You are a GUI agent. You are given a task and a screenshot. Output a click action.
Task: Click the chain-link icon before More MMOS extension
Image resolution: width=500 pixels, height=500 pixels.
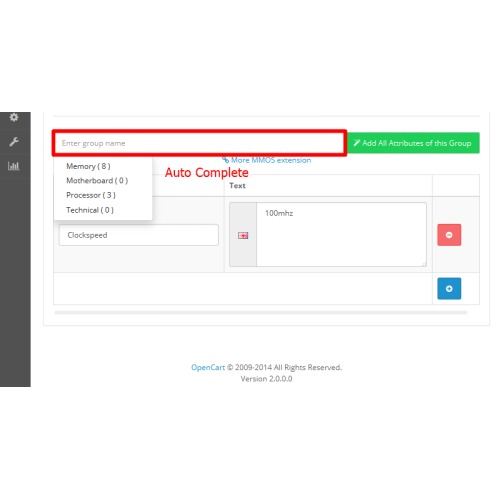point(226,160)
